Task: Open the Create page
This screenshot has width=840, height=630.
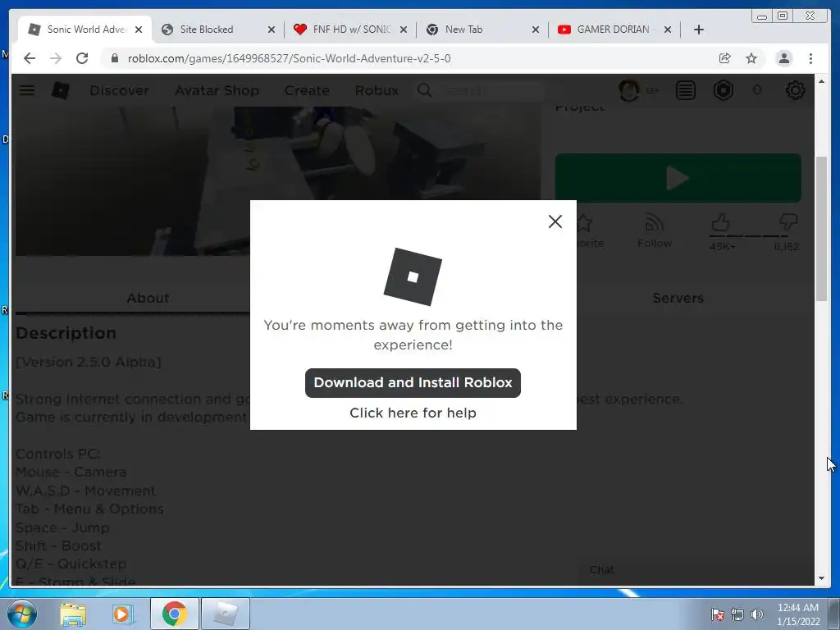Action: 307,90
